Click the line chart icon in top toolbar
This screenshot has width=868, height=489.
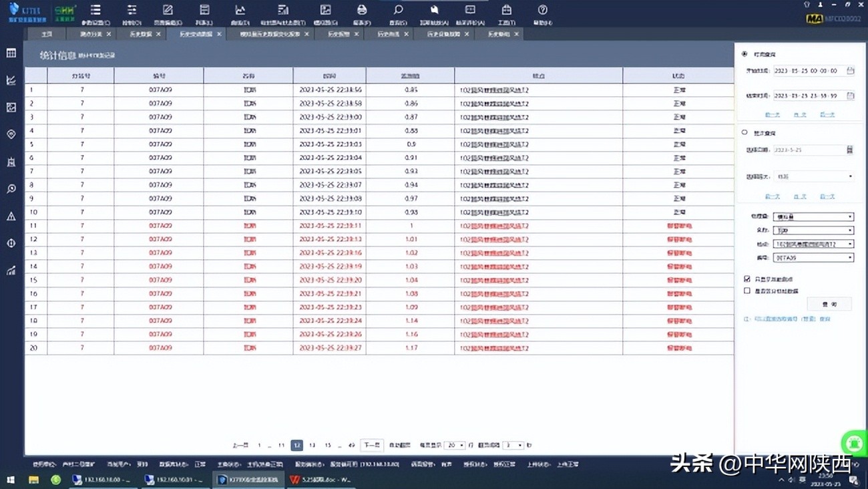pyautogui.click(x=240, y=11)
